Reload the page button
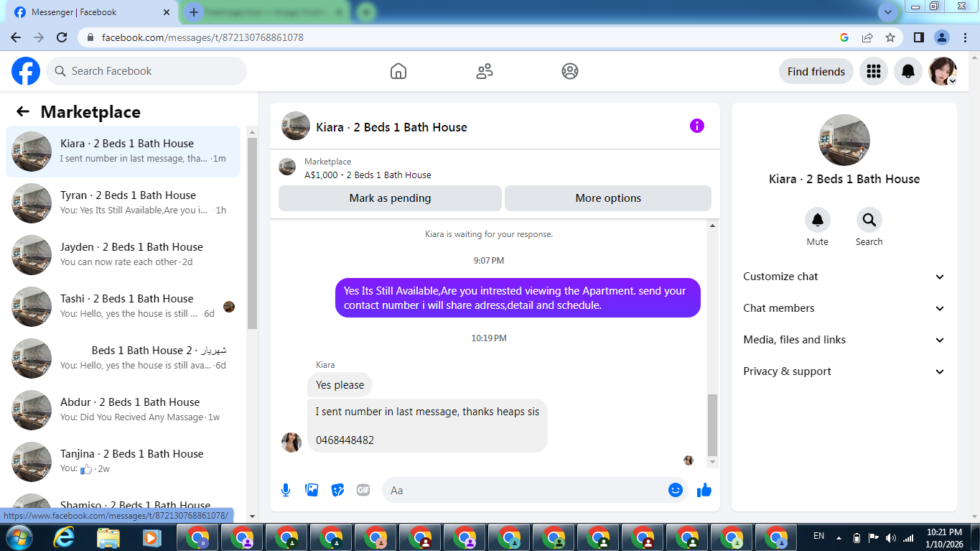The image size is (980, 551). tap(62, 37)
